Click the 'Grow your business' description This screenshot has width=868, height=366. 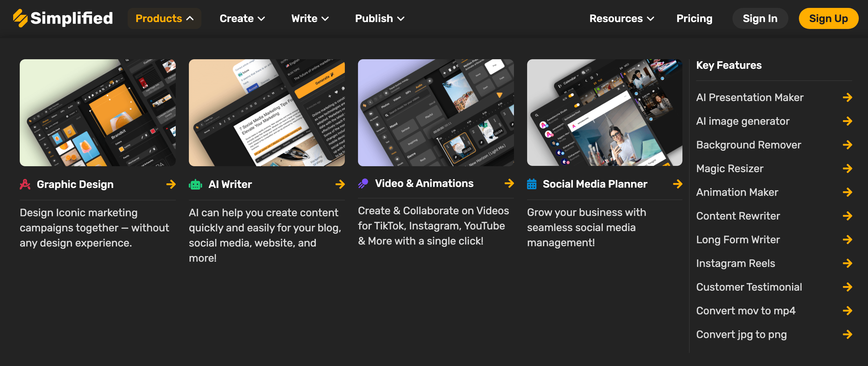587,227
